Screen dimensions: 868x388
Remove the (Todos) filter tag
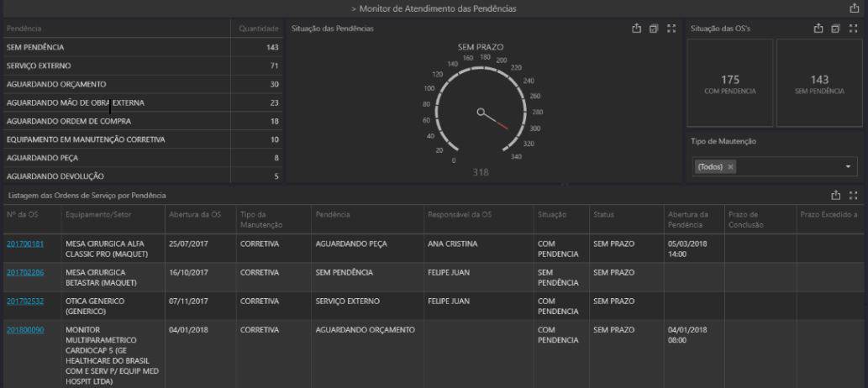731,167
